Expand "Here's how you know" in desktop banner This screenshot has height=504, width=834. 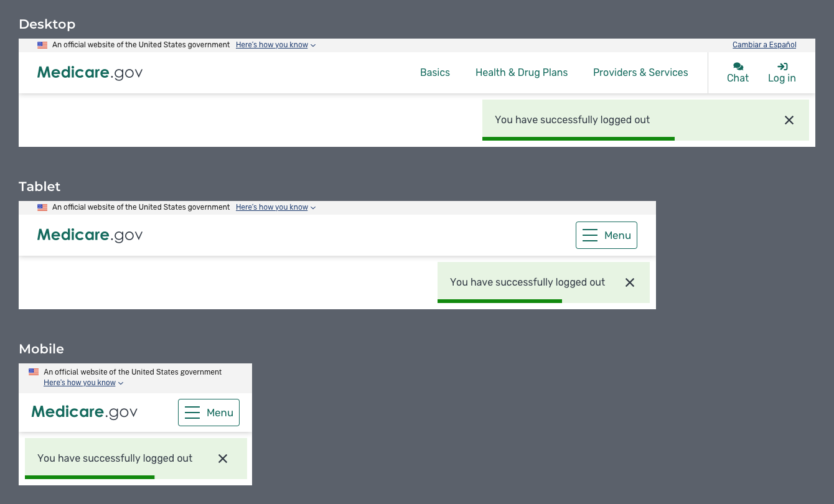[275, 45]
